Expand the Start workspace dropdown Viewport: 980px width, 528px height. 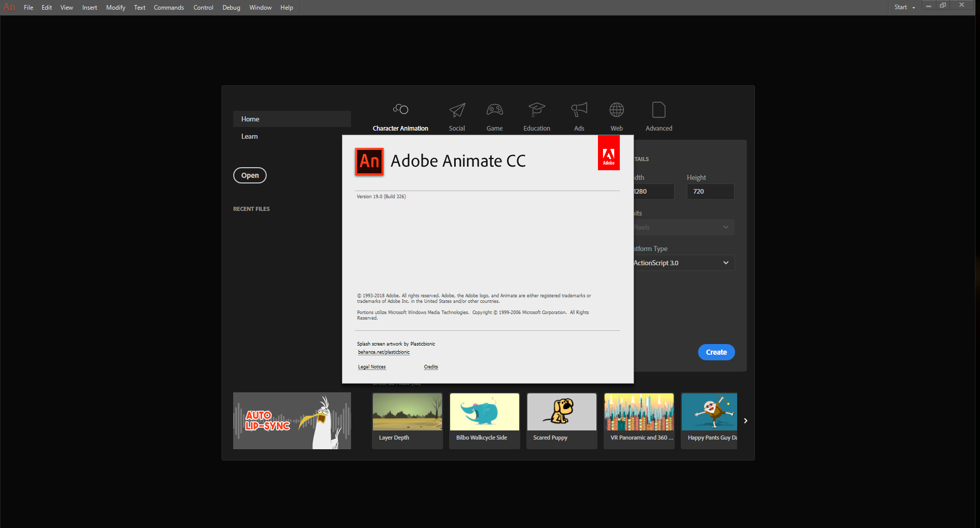904,7
